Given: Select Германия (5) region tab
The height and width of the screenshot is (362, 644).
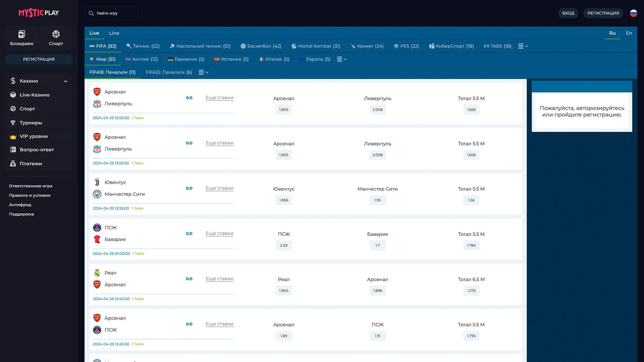Looking at the screenshot, I should pyautogui.click(x=186, y=59).
